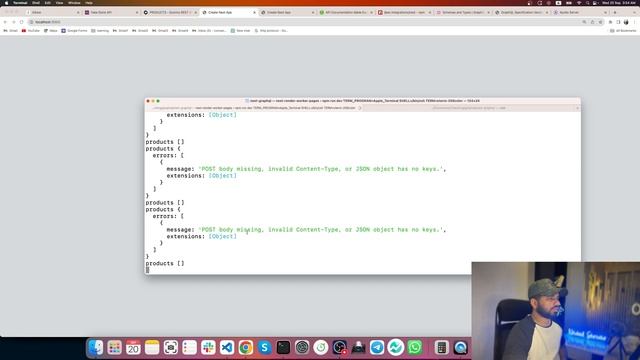Switch to Schemas and Types tab
The width and height of the screenshot is (640, 360).
tap(463, 13)
